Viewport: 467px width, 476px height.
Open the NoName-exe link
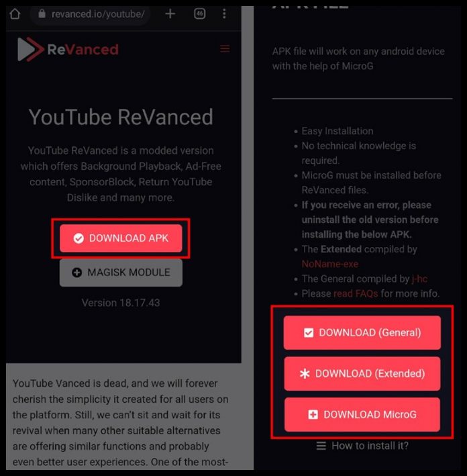329,264
